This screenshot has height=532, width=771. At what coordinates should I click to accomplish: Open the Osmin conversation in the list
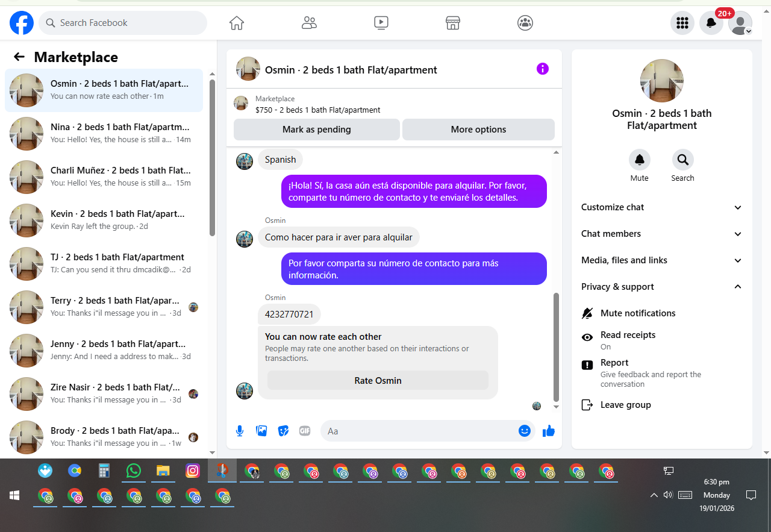click(x=104, y=90)
